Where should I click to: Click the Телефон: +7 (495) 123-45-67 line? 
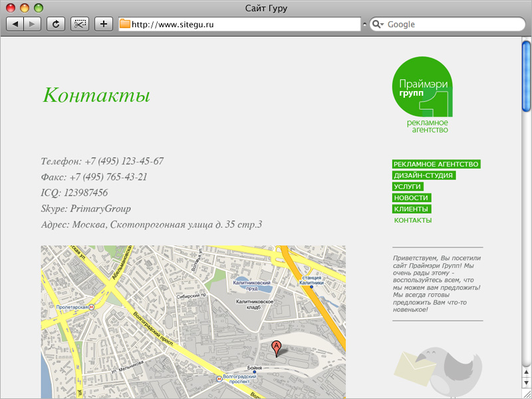click(102, 161)
